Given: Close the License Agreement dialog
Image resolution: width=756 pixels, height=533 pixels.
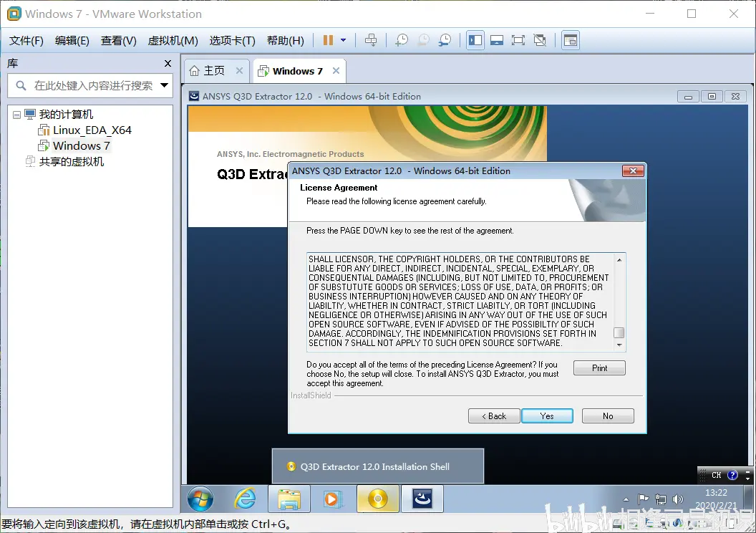Looking at the screenshot, I should click(x=633, y=171).
